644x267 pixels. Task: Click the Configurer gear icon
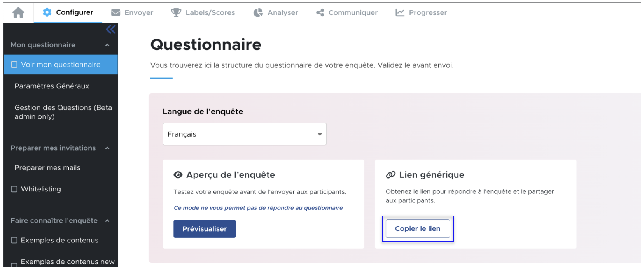47,12
